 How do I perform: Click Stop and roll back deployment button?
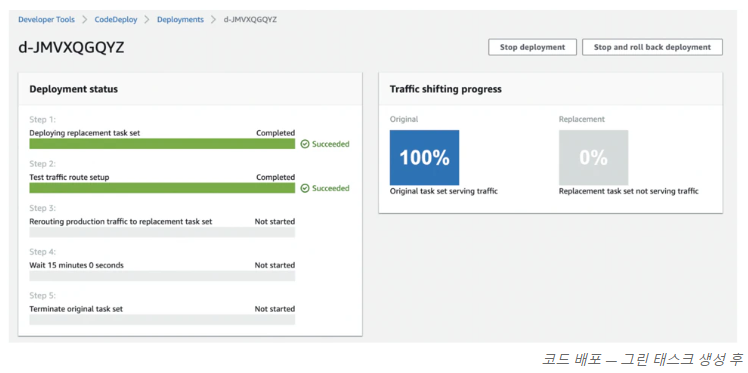[x=652, y=47]
